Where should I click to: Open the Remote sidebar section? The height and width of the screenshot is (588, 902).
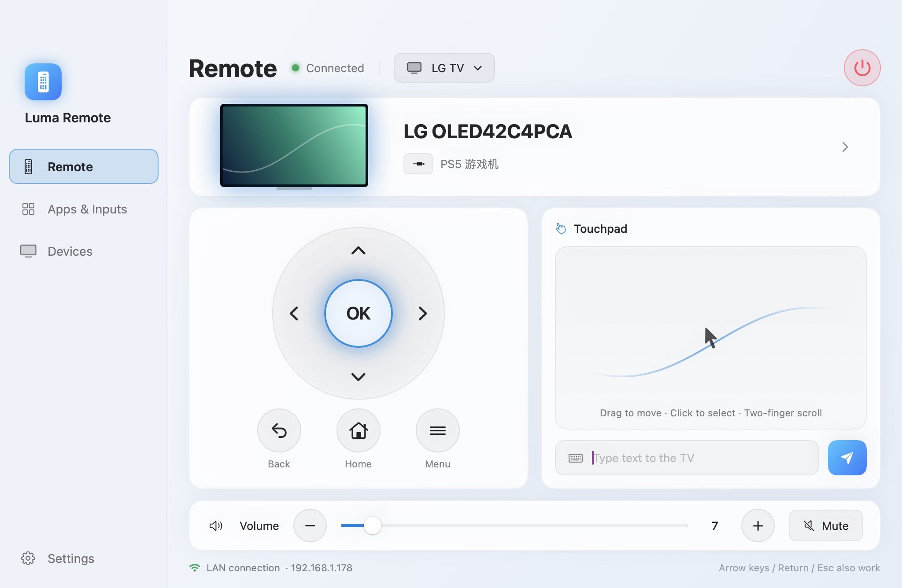84,166
